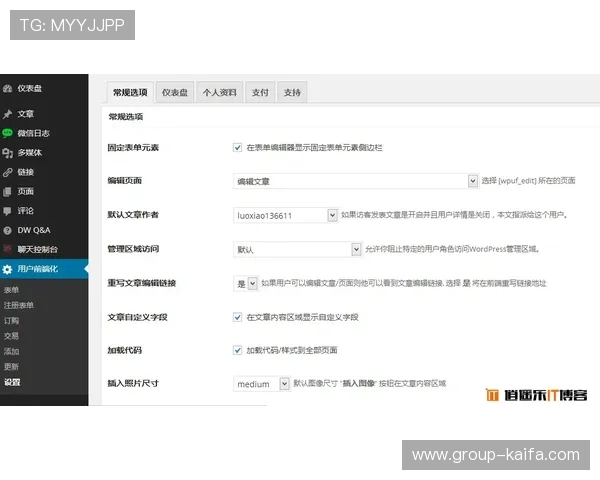Switch to the 个人资料 tab
The height and width of the screenshot is (480, 600).
[x=220, y=92]
